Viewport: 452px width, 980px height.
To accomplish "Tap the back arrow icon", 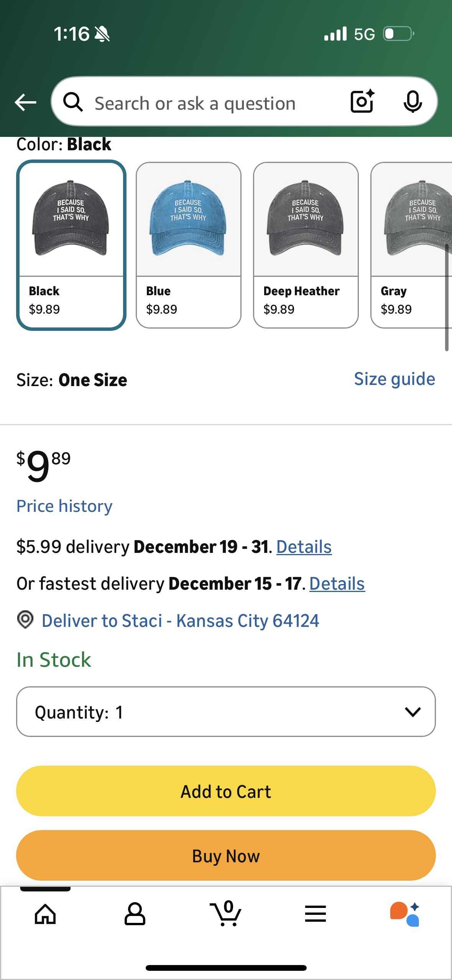I will click(x=25, y=102).
